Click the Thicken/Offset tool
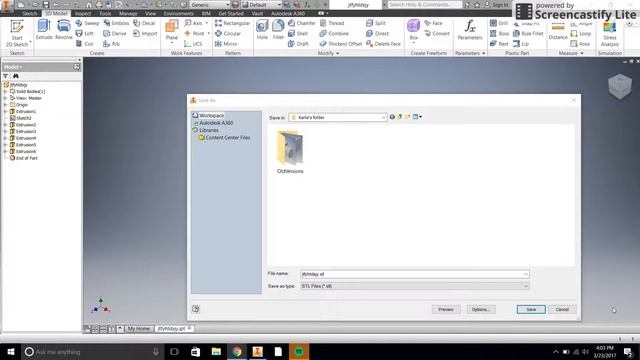 click(341, 44)
